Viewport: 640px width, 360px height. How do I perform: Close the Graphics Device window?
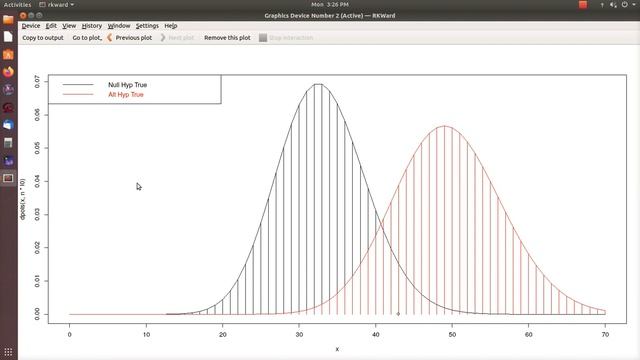pos(23,16)
